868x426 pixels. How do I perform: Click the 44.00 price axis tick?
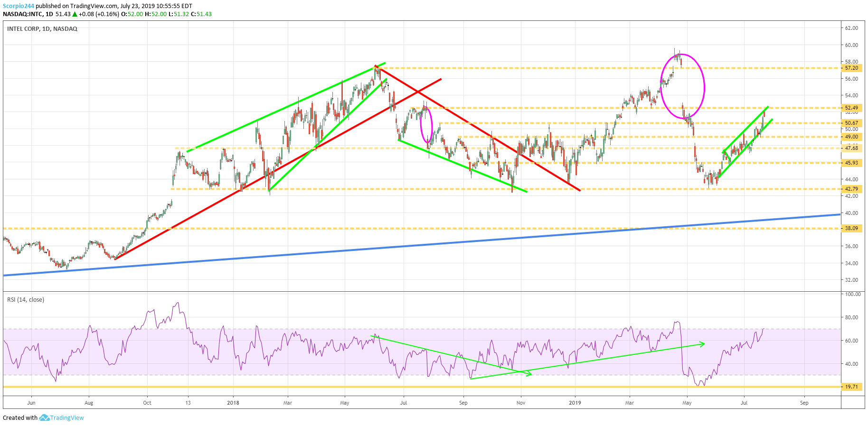coord(851,179)
